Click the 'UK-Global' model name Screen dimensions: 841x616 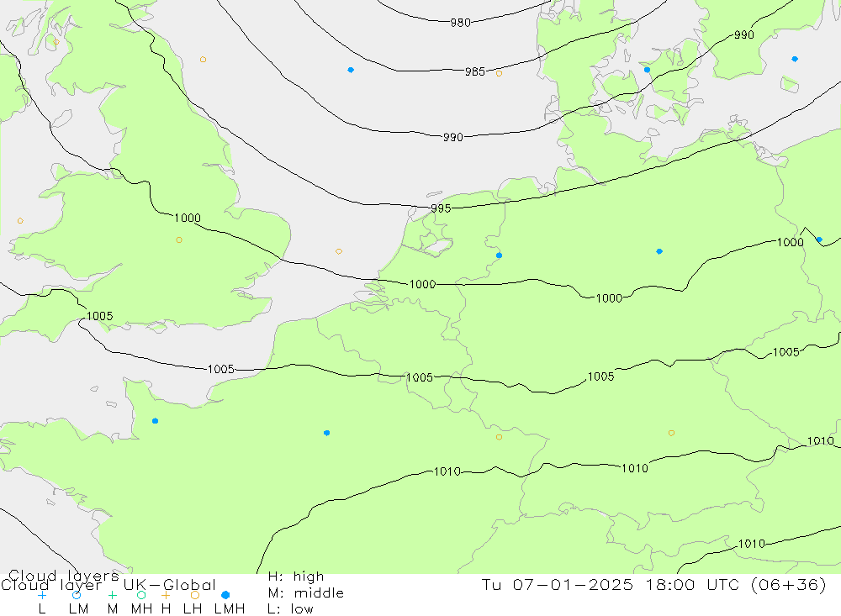(170, 585)
